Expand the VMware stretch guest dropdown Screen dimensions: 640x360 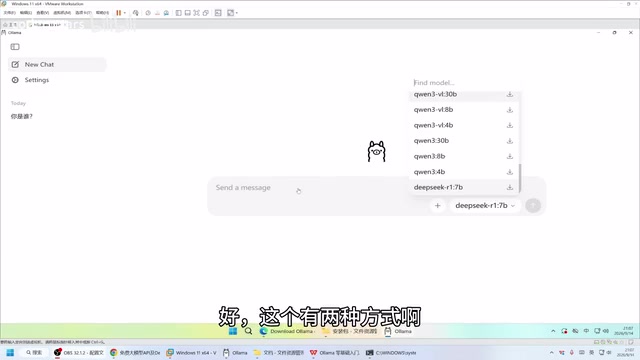click(237, 13)
